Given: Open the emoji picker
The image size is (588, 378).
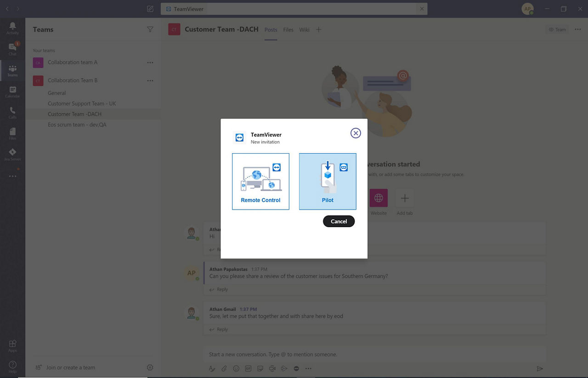Looking at the screenshot, I should tap(236, 368).
